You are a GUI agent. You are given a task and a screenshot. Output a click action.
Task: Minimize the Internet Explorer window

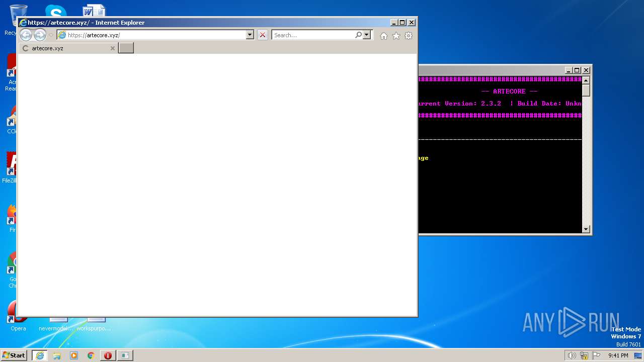[394, 23]
